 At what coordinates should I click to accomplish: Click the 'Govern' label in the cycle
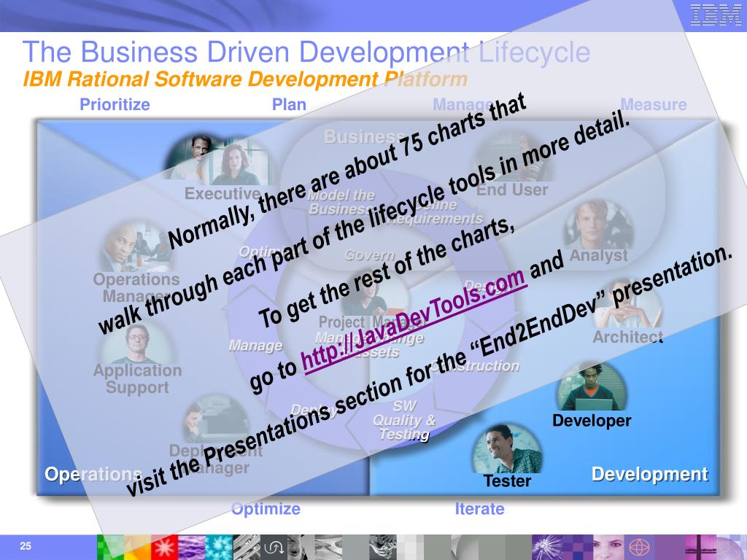[370, 256]
